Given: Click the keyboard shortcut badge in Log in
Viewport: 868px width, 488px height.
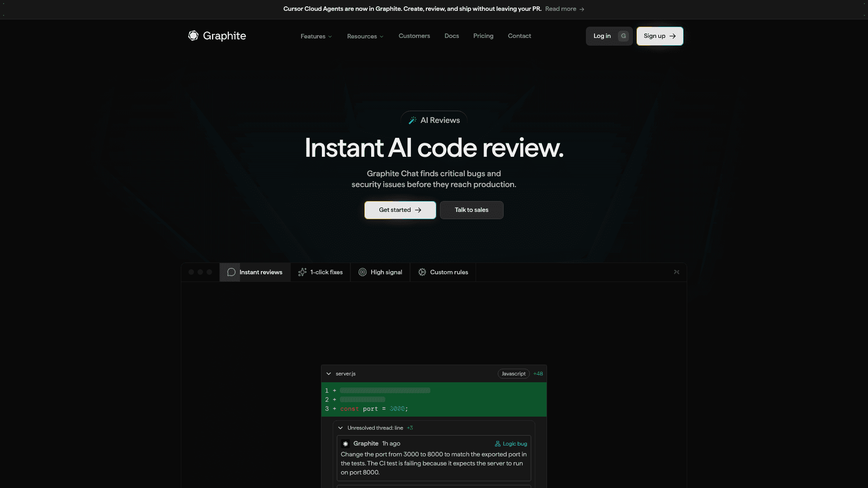Looking at the screenshot, I should click(623, 36).
